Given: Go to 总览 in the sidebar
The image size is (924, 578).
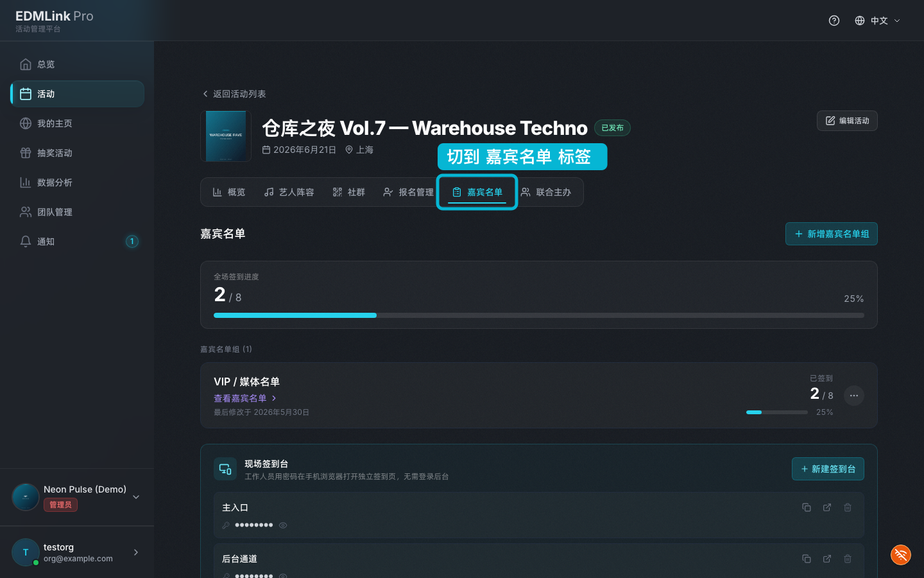Looking at the screenshot, I should pos(77,64).
